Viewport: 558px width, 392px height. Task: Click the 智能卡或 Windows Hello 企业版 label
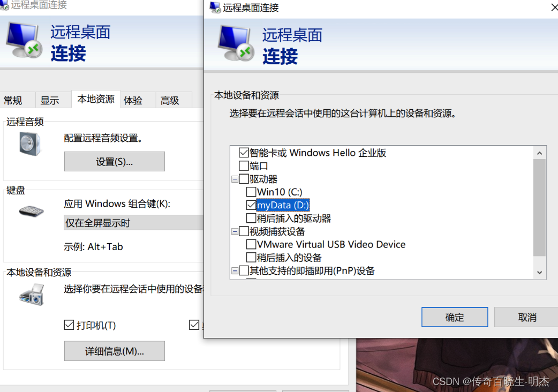[318, 153]
